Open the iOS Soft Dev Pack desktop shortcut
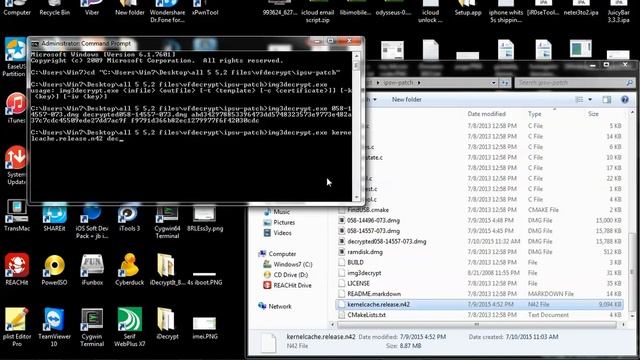This screenshot has height=360, width=640. [x=92, y=222]
